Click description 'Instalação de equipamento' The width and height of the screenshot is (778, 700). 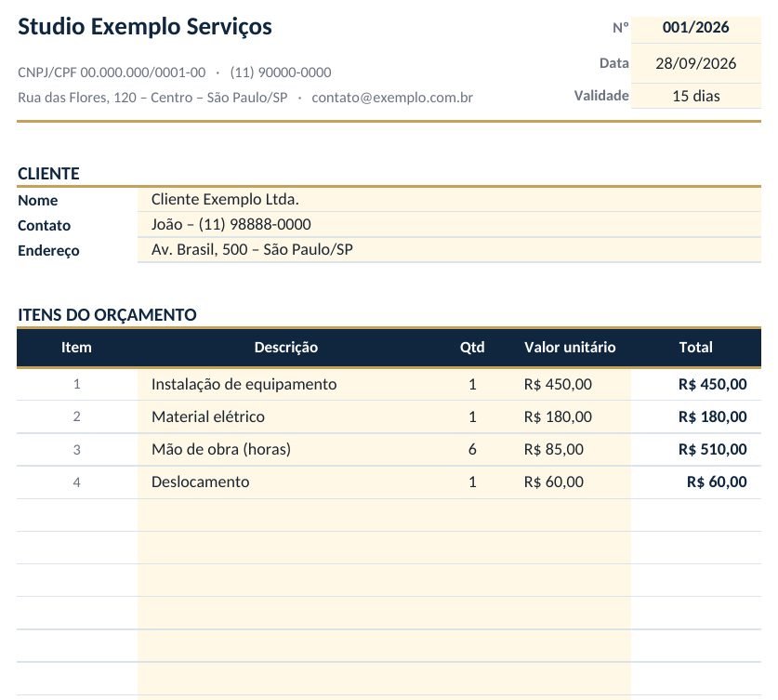[x=244, y=384]
